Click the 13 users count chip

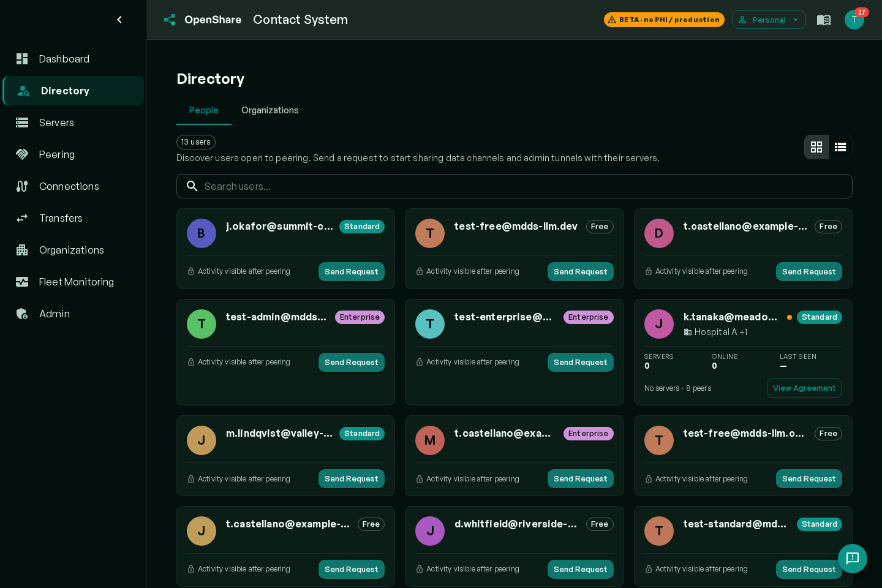point(196,142)
